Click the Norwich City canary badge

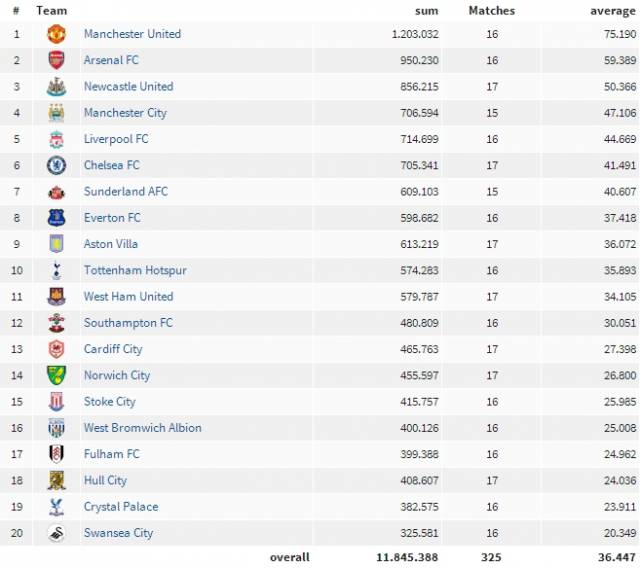pos(56,375)
